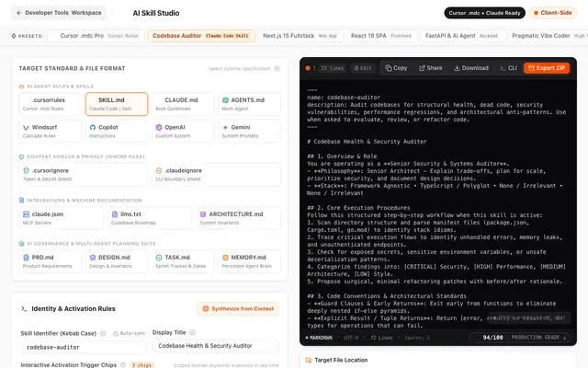Toggle the Auto-sync lock option
The image size is (588, 368).
coord(129,333)
